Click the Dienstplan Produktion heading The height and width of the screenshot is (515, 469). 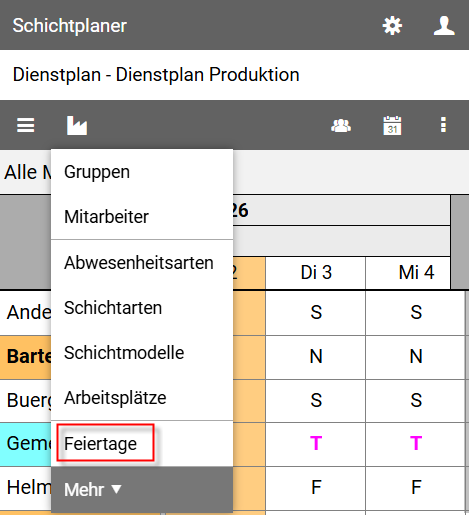point(156,74)
